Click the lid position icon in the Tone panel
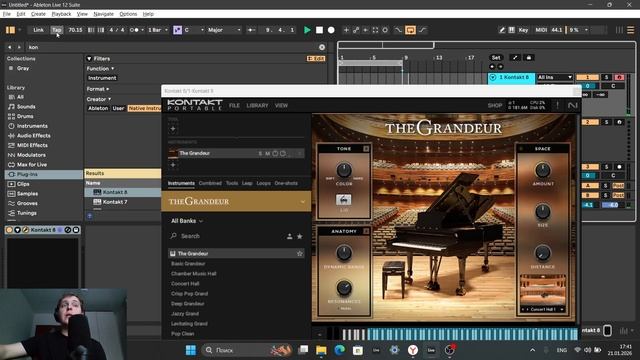640x360 pixels. 344,200
